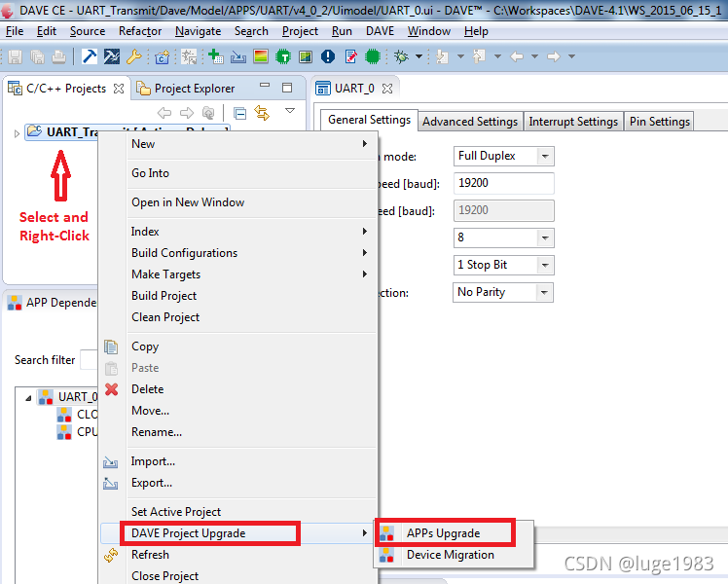Maximize the C/C++ Projects panel
Viewport: 728px width, 584px height.
[287, 88]
